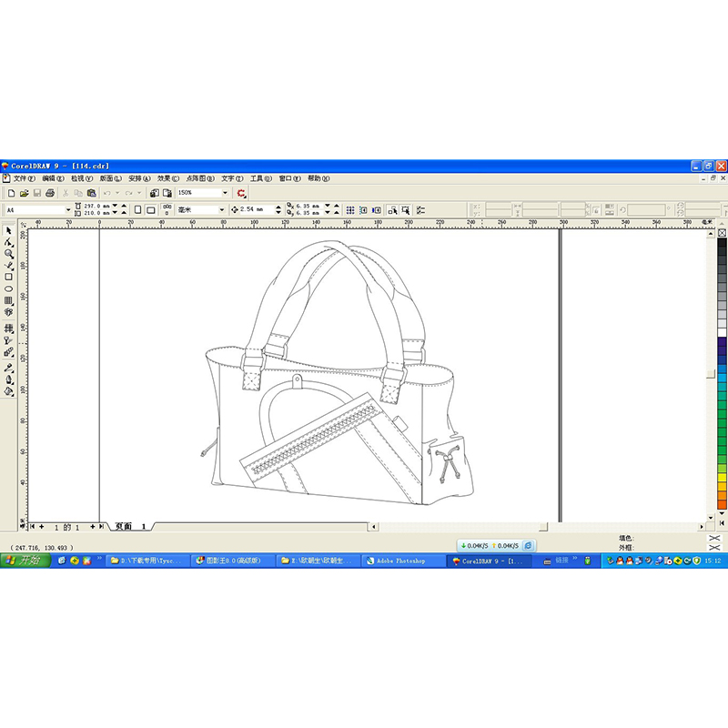728x728 pixels.
Task: Select the Ellipse tool
Action: pyautogui.click(x=8, y=288)
